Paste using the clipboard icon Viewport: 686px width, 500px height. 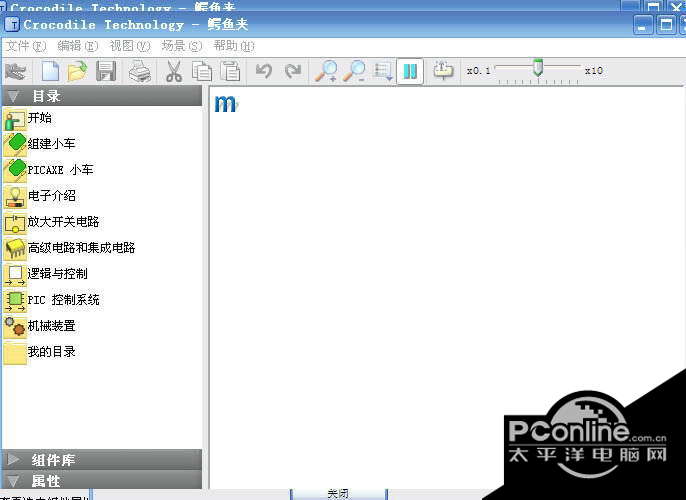[231, 71]
